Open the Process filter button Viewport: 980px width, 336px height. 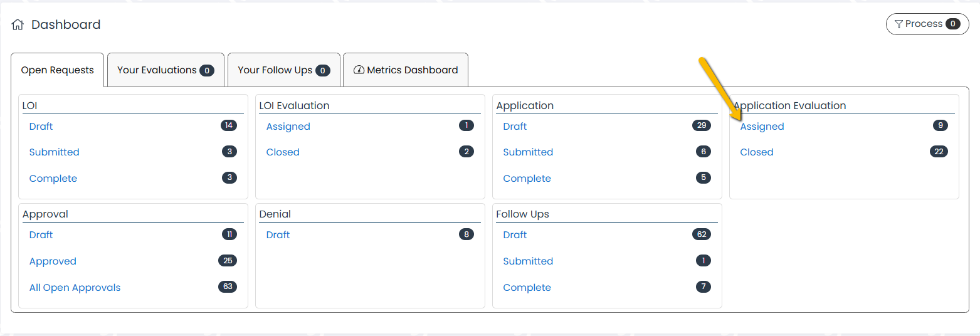(x=927, y=24)
